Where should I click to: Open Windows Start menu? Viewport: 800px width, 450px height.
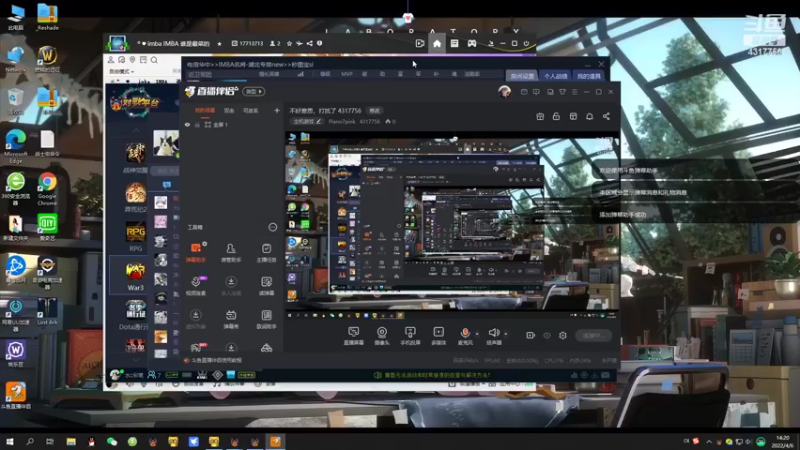click(10, 441)
